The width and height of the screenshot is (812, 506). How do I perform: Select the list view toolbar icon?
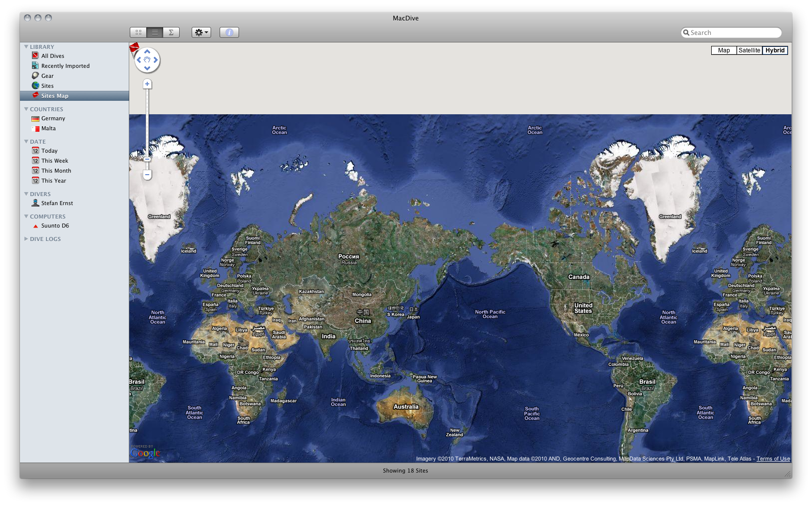click(155, 32)
